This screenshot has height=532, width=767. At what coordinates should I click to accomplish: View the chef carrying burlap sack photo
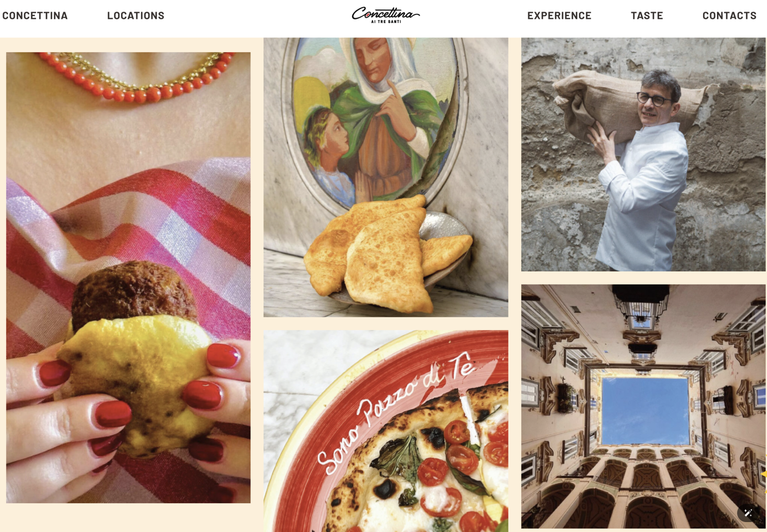point(643,154)
